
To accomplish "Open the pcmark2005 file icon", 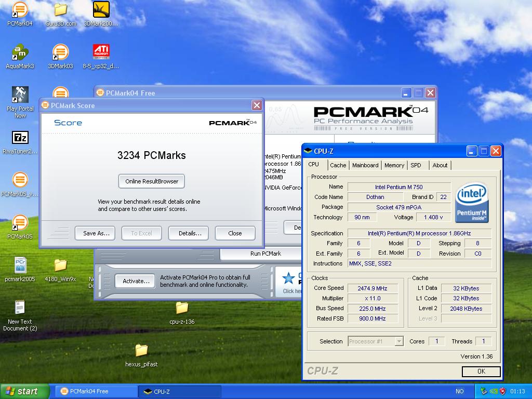I will 20,270.
